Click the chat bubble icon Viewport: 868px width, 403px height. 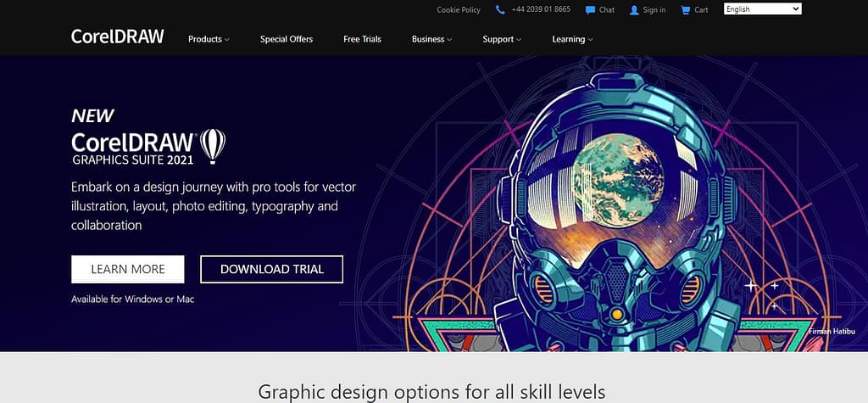(x=590, y=10)
